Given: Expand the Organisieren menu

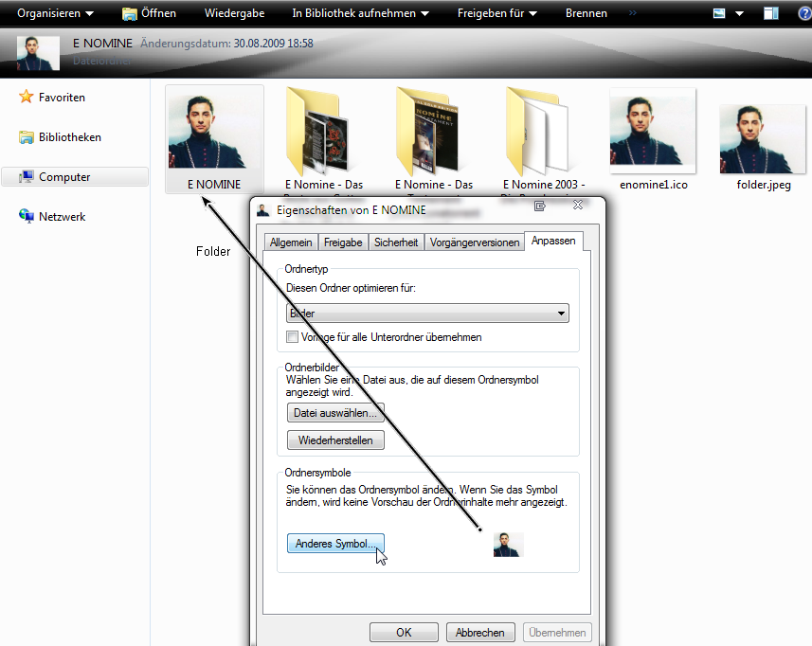Looking at the screenshot, I should pos(55,13).
